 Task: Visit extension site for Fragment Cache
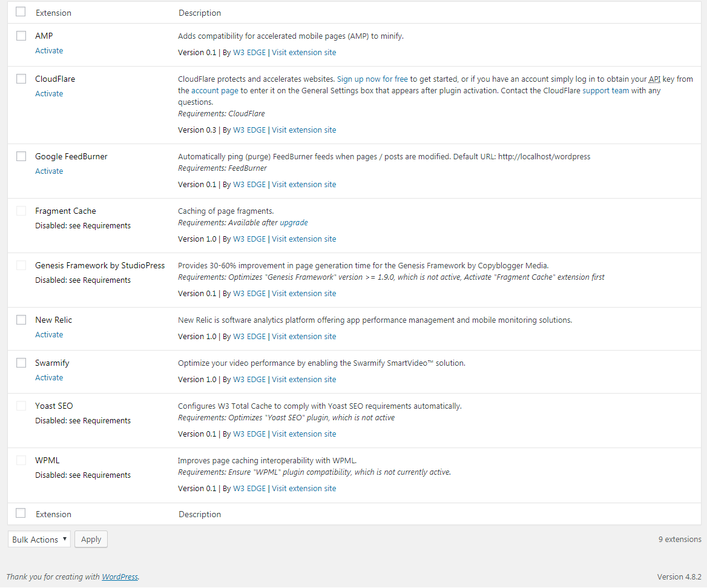click(x=304, y=239)
